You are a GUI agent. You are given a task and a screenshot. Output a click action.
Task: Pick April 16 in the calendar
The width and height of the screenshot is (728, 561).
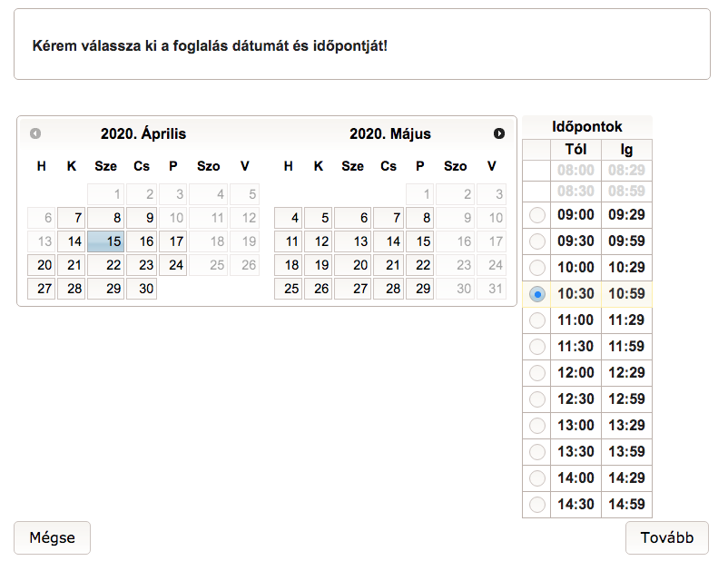[142, 241]
